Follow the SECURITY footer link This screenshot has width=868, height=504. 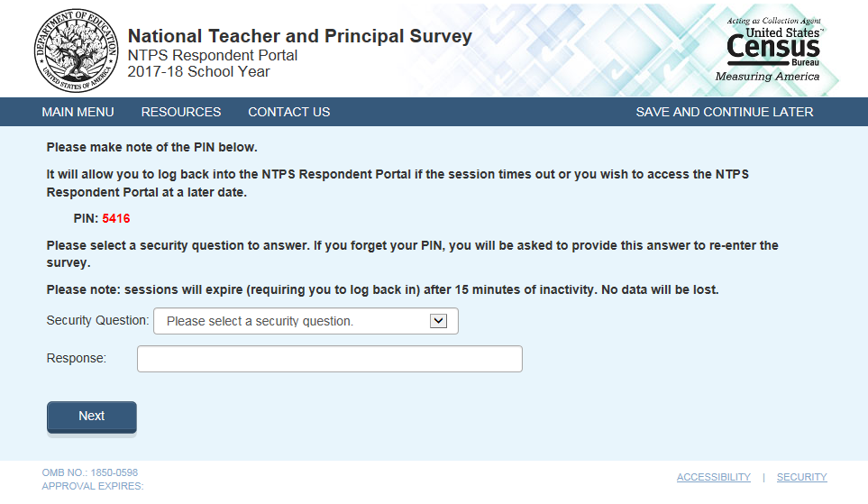(x=801, y=477)
